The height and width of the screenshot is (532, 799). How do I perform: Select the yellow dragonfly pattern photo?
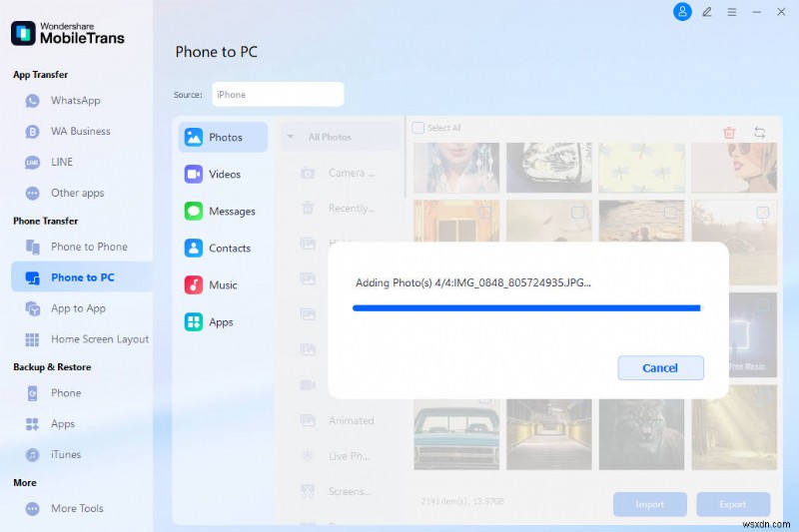click(x=641, y=168)
